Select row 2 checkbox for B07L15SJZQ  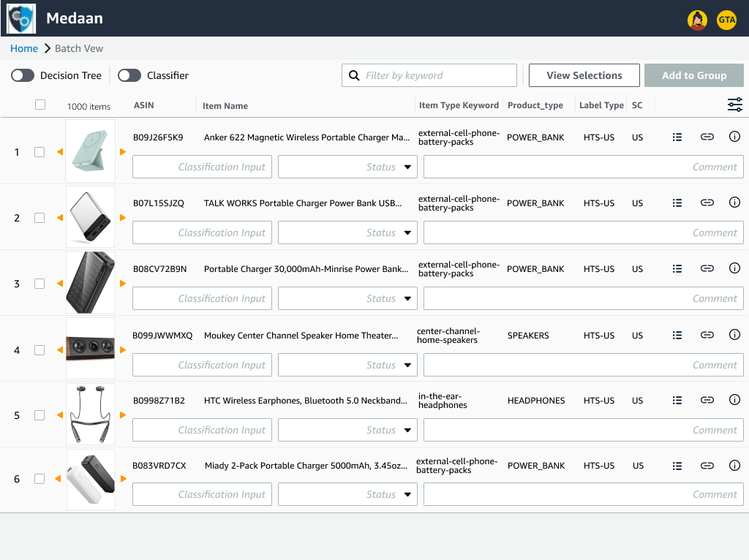point(39,218)
